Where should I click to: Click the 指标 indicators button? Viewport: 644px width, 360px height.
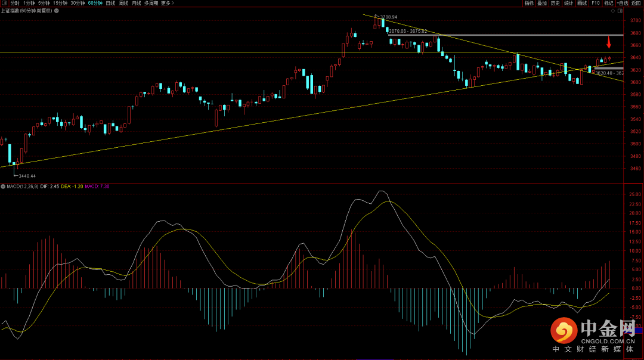click(x=529, y=3)
